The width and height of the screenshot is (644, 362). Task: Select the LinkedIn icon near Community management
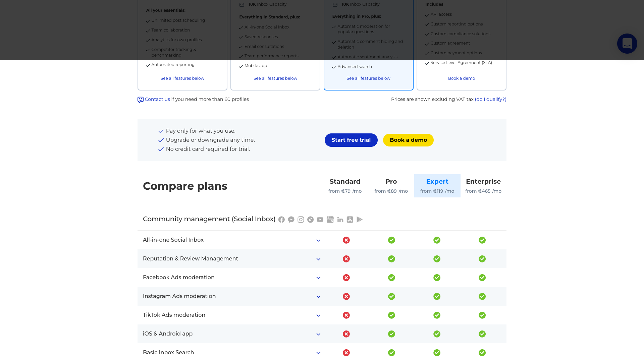pyautogui.click(x=340, y=219)
